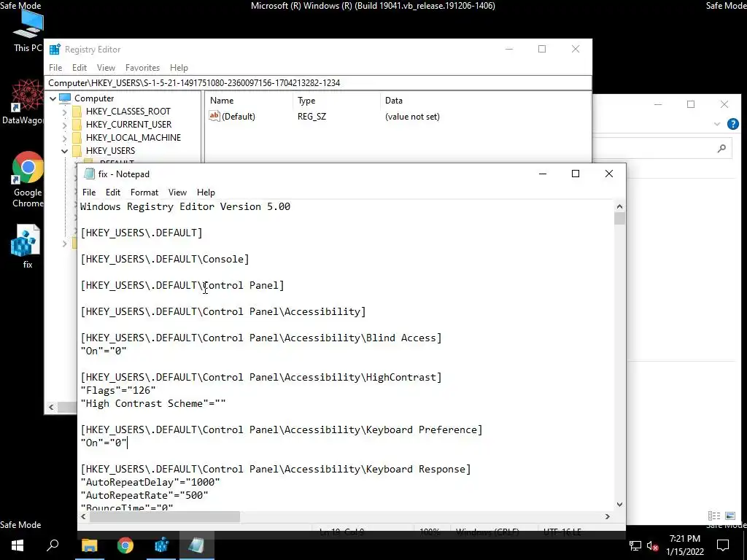747x560 pixels.
Task: Click the "High Contrast Scheme" line in Notepad
Action: (x=153, y=404)
